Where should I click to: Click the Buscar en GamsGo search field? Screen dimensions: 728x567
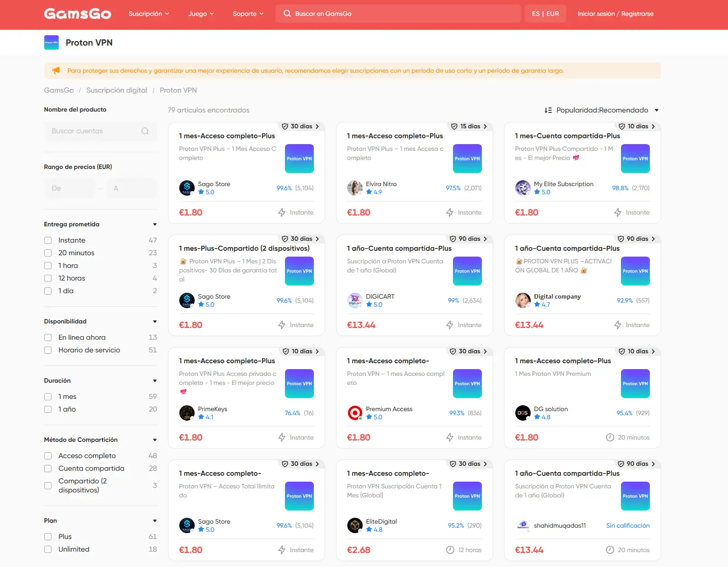(x=398, y=14)
